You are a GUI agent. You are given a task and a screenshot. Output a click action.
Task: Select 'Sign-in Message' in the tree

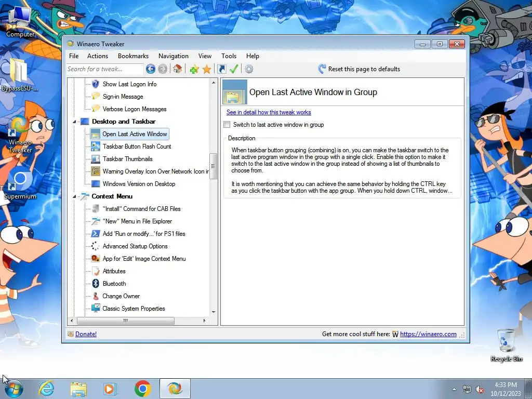coord(123,97)
